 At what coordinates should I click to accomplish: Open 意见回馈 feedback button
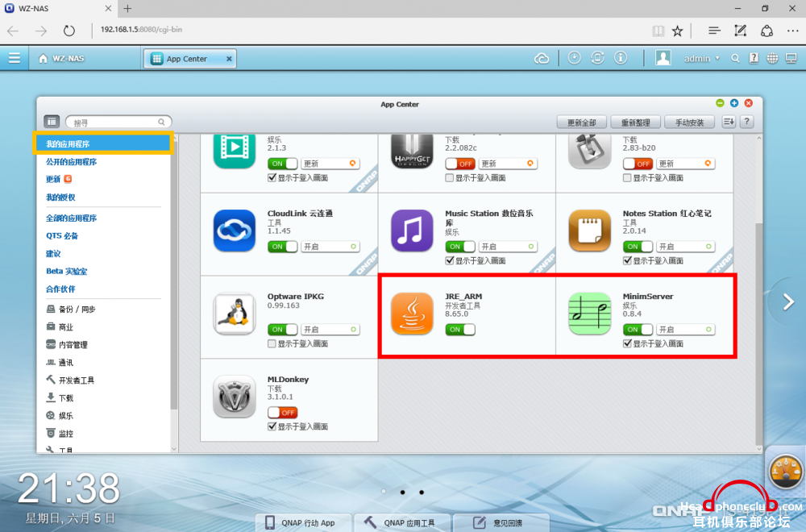pyautogui.click(x=501, y=522)
